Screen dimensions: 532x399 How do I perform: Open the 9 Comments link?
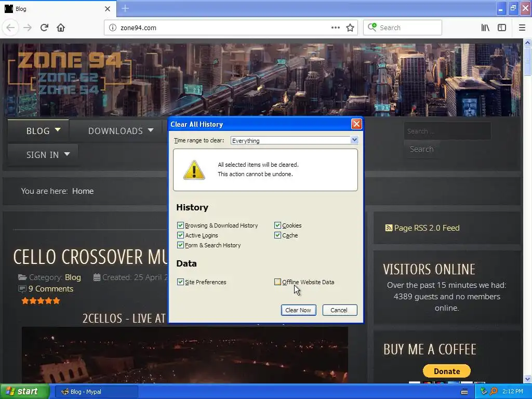50,289
